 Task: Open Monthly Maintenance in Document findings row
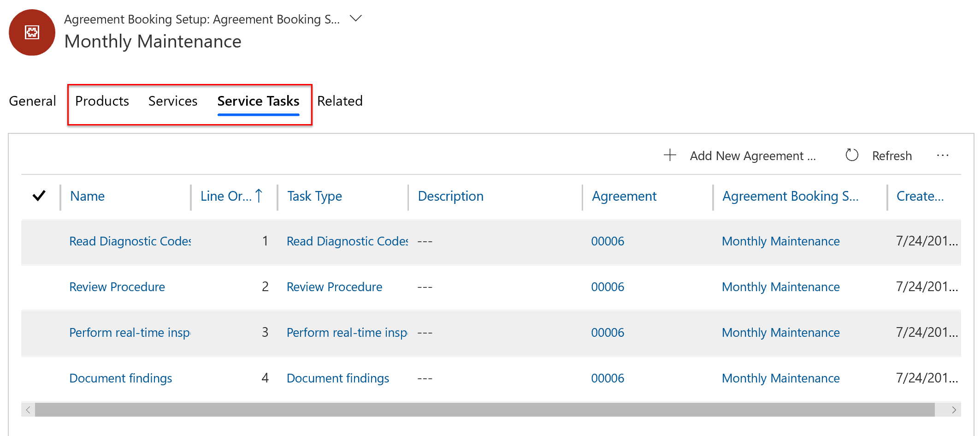click(x=781, y=378)
